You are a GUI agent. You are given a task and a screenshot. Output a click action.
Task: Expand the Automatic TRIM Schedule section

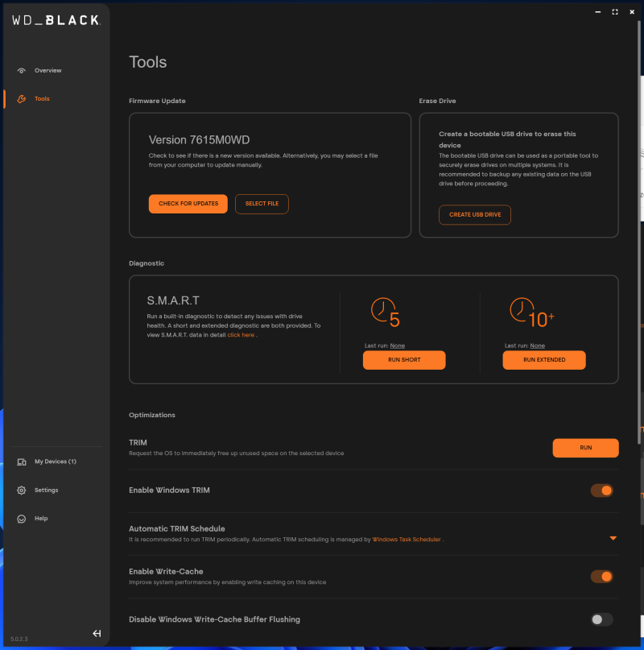pos(613,537)
